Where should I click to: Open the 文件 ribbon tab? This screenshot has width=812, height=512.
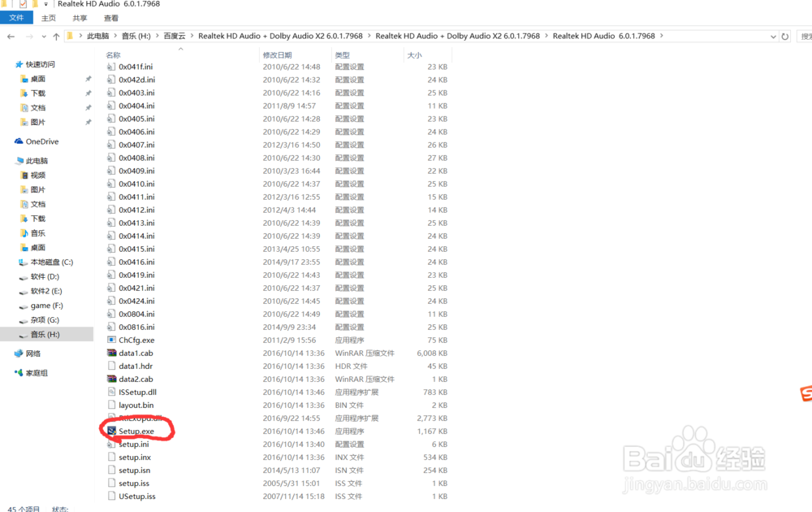(x=16, y=18)
